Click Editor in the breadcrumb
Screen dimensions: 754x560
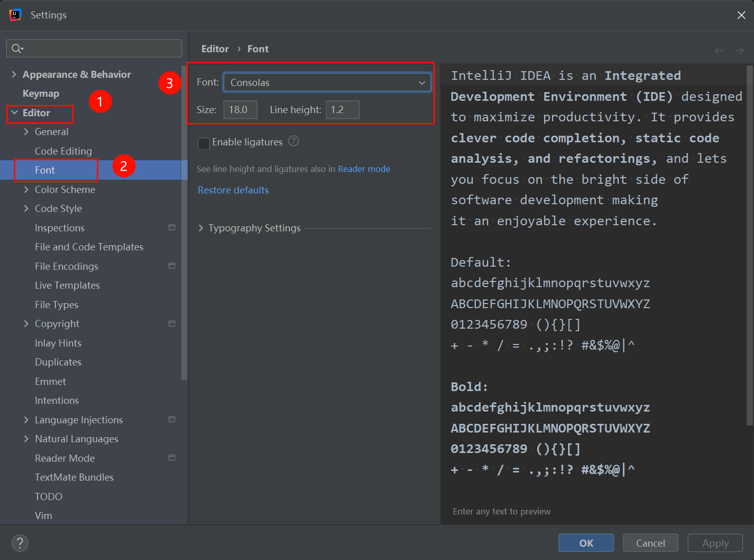pos(215,49)
